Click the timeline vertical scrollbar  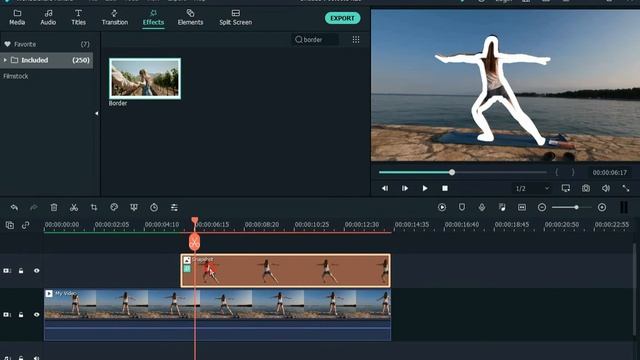pos(635,290)
